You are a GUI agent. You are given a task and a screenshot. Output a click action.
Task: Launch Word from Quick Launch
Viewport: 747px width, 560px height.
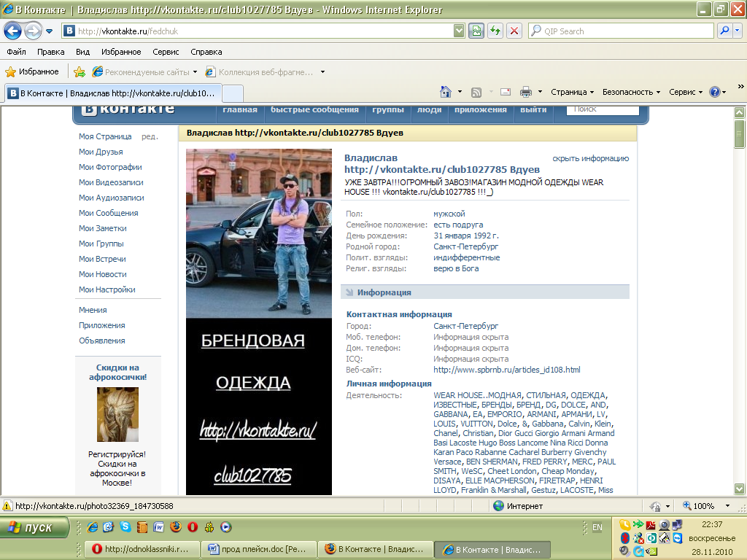[x=158, y=527]
